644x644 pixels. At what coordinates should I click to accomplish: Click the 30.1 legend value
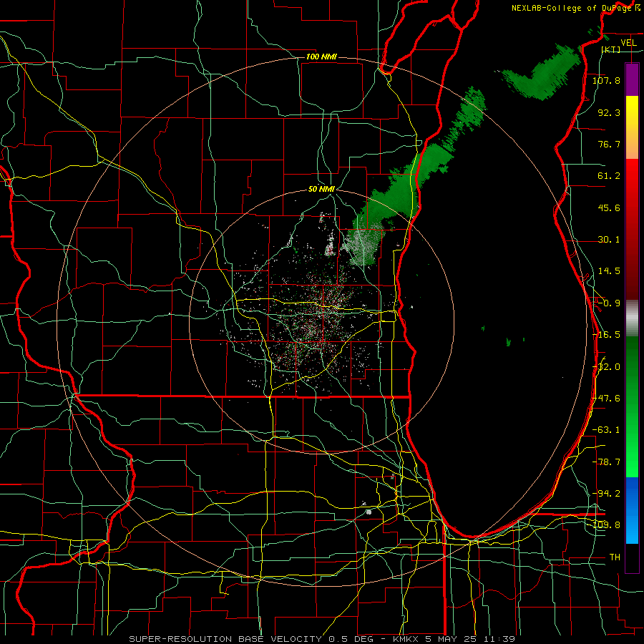pyautogui.click(x=609, y=240)
